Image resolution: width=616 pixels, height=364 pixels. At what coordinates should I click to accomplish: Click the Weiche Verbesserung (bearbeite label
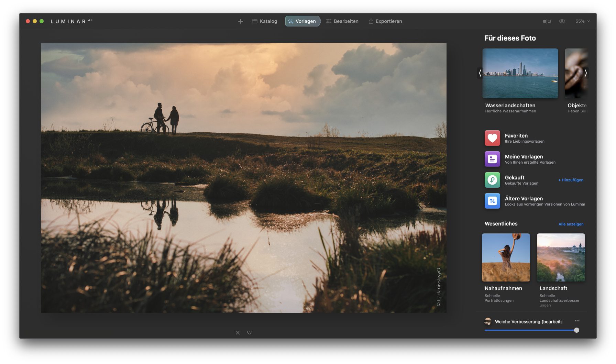pyautogui.click(x=529, y=322)
